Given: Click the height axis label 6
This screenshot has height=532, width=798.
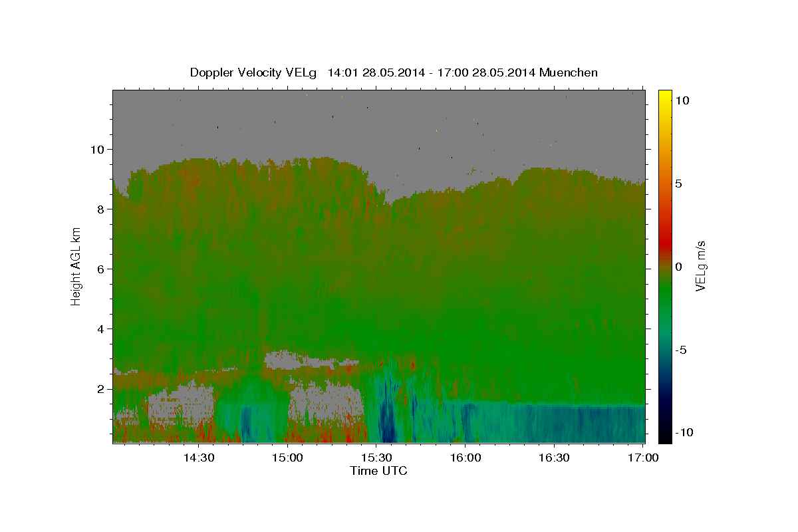Looking at the screenshot, I should click(100, 269).
